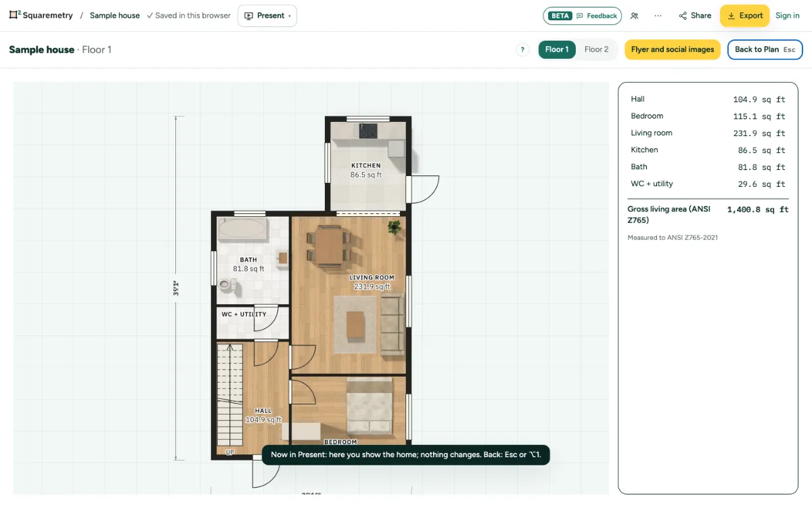The image size is (812, 508).
Task: Click the yellow Export button
Action: [744, 16]
